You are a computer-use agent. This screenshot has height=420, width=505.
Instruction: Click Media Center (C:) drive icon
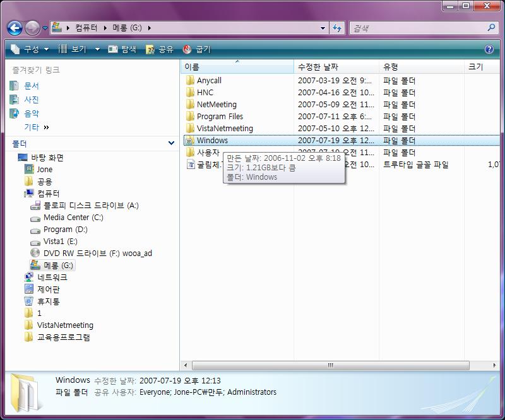(x=35, y=218)
